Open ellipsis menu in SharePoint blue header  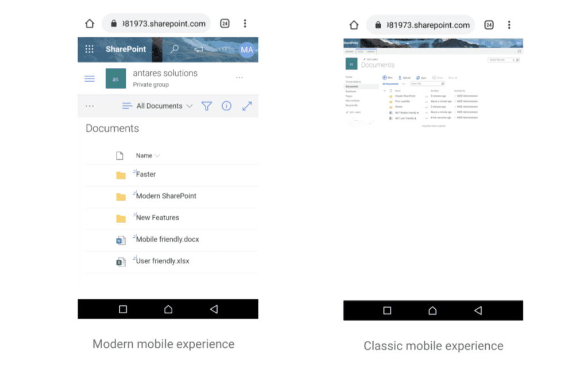[x=223, y=49]
